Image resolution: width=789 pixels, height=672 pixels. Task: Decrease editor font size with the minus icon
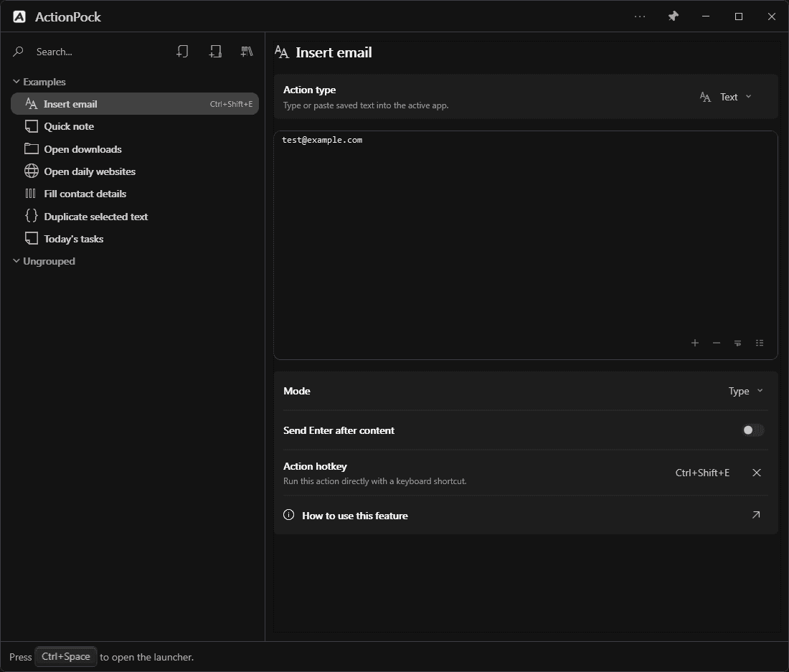[x=716, y=343]
